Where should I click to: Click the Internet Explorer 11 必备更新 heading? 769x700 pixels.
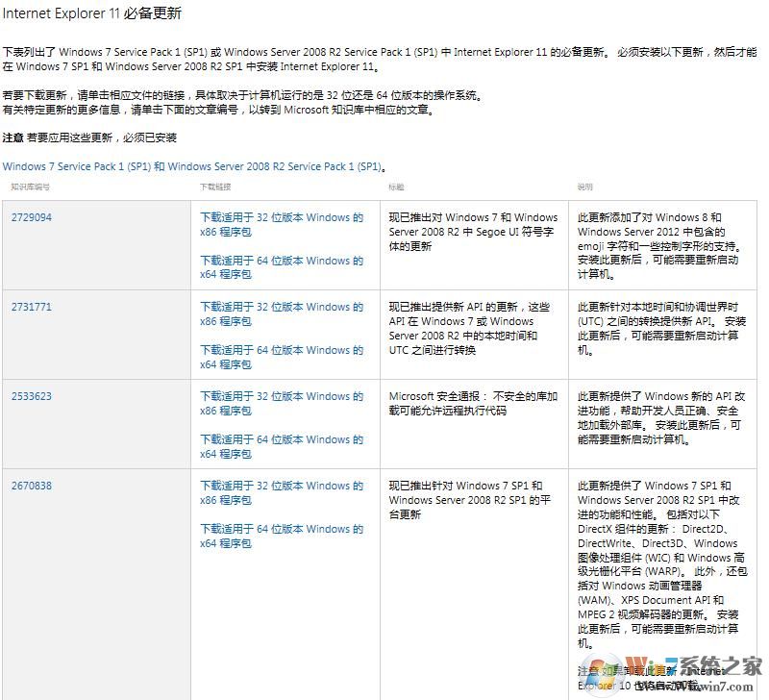pyautogui.click(x=91, y=13)
